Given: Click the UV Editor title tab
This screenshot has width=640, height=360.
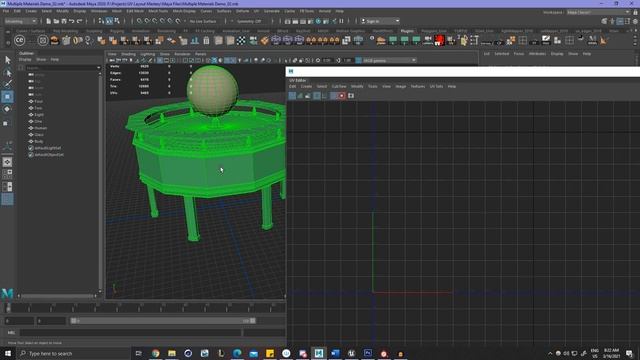Looking at the screenshot, I should click(x=298, y=80).
